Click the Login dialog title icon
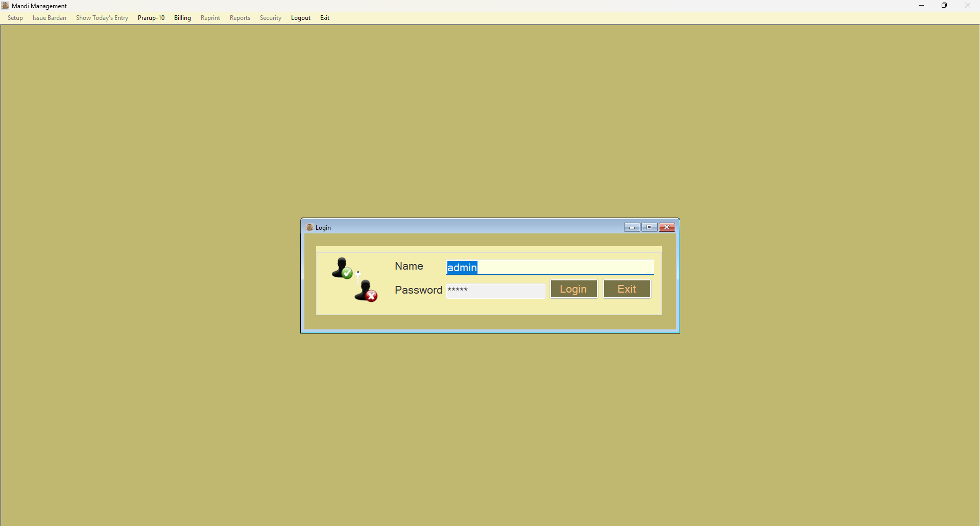 (309, 227)
